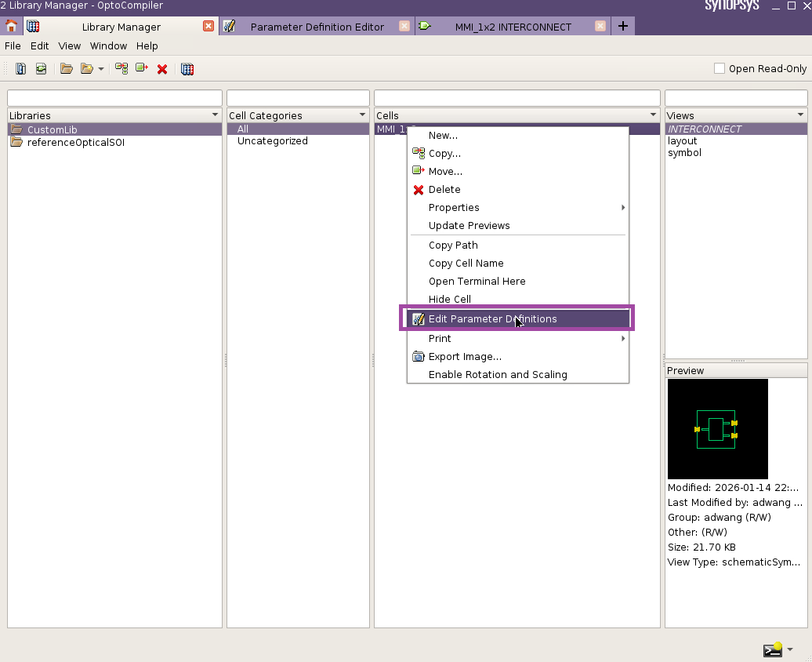Click the Views filter input field

[737, 98]
